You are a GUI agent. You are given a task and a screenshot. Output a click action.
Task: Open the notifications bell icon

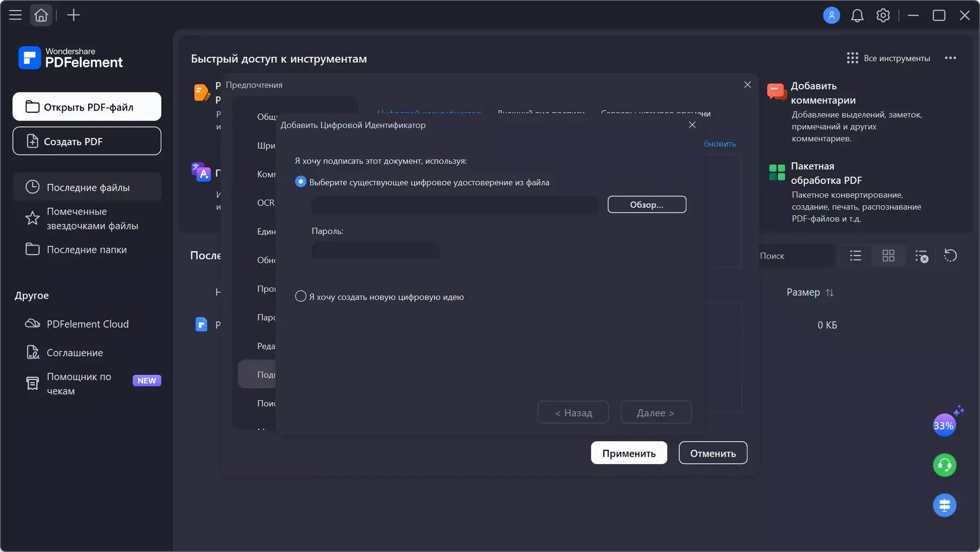point(857,16)
